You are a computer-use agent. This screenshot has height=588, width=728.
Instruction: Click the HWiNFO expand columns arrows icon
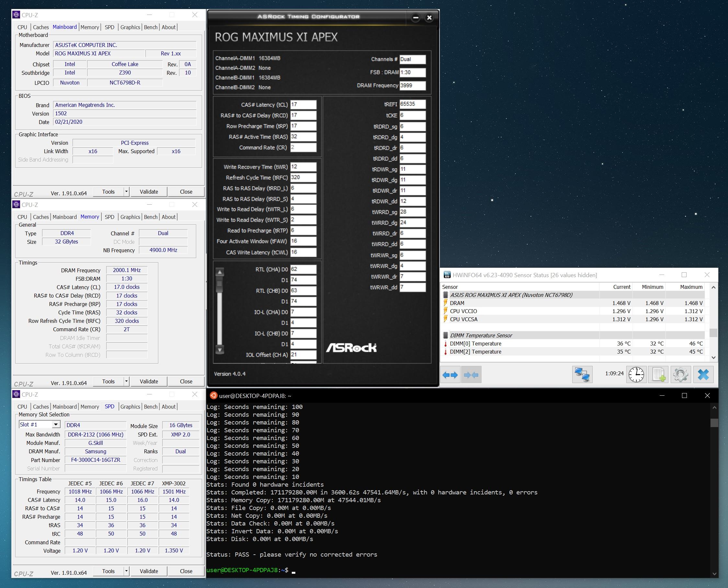tap(450, 375)
